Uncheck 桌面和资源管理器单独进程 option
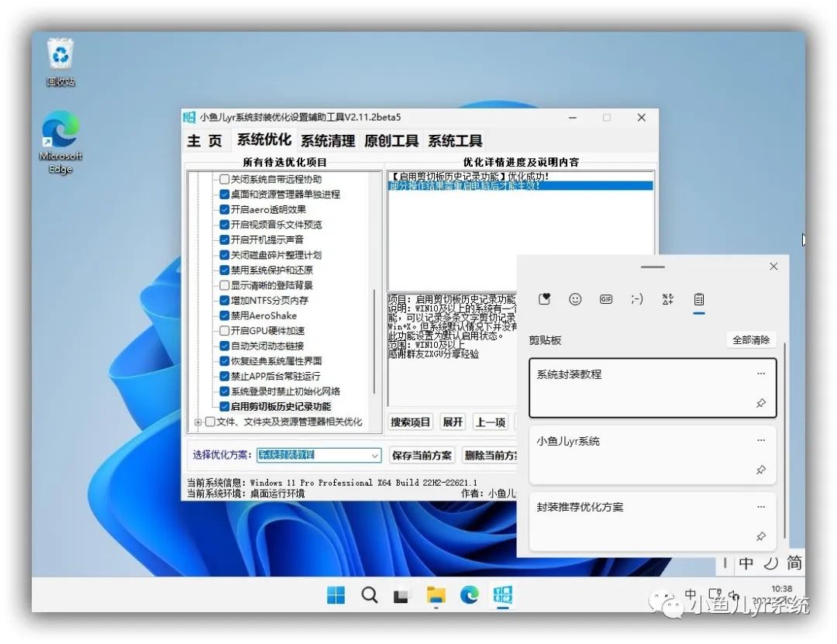The image size is (837, 644). (x=225, y=195)
